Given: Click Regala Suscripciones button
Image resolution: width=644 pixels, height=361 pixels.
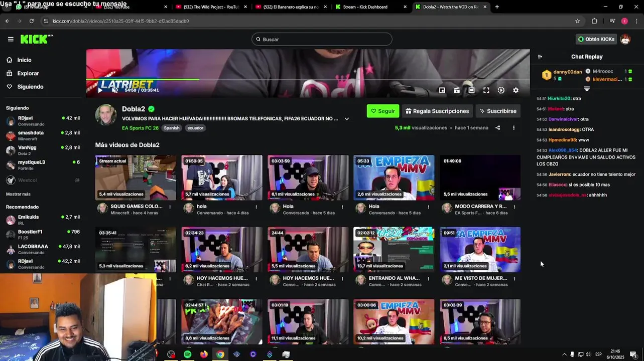Looking at the screenshot, I should tap(437, 111).
